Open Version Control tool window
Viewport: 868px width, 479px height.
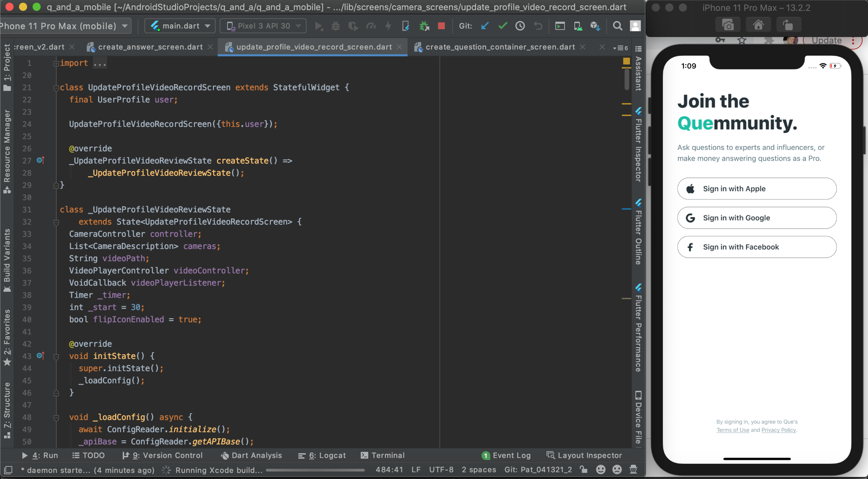pyautogui.click(x=162, y=455)
